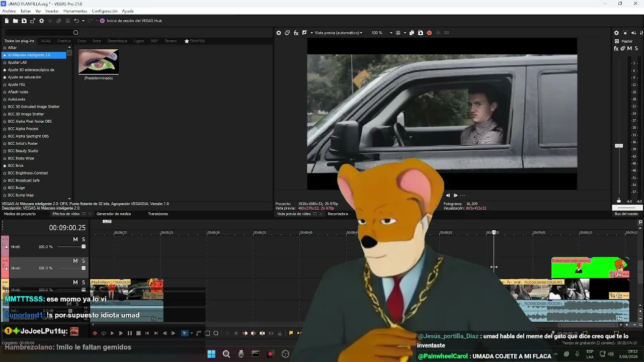Switch to Todos los plug-ins tab
This screenshot has width=644, height=362.
[20, 41]
